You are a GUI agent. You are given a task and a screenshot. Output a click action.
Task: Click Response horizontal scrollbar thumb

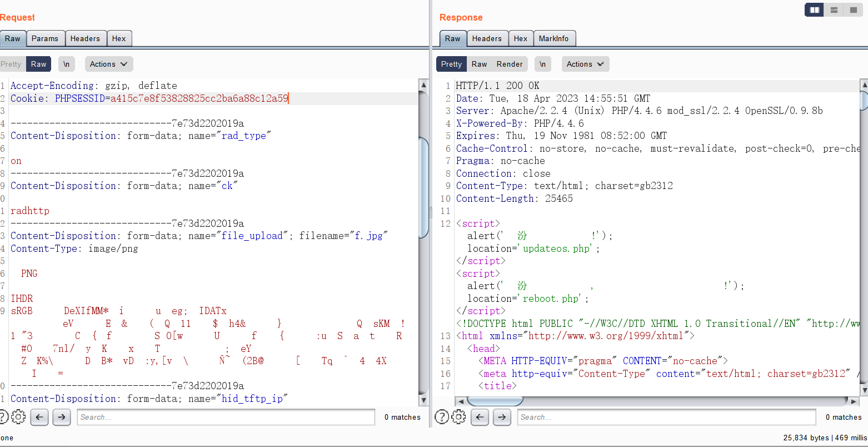495,401
